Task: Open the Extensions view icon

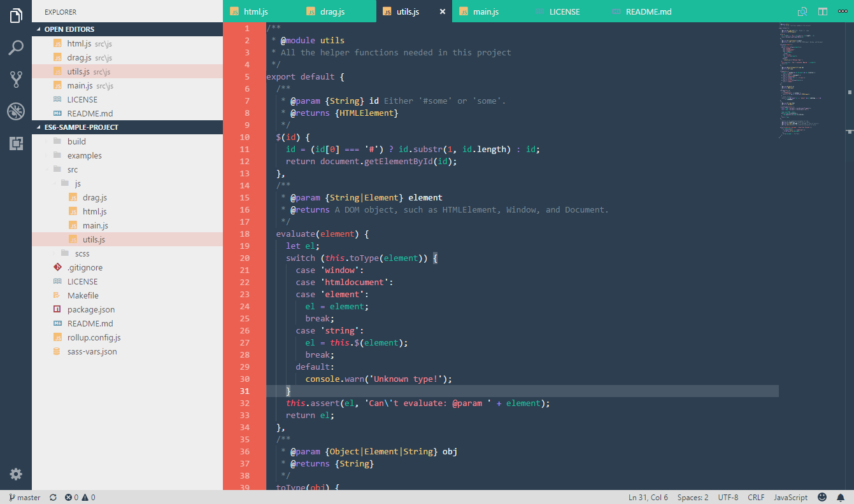Action: coord(15,144)
